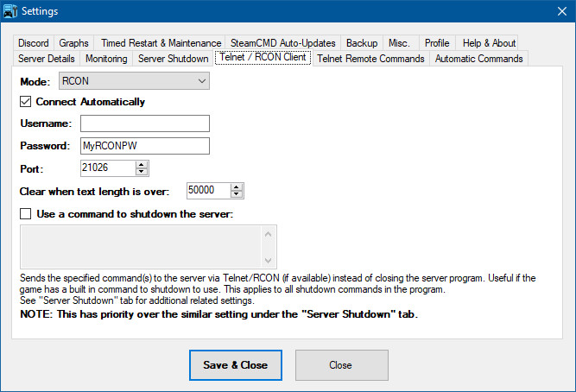Increase the clear text length value
The height and width of the screenshot is (392, 576).
(x=237, y=187)
